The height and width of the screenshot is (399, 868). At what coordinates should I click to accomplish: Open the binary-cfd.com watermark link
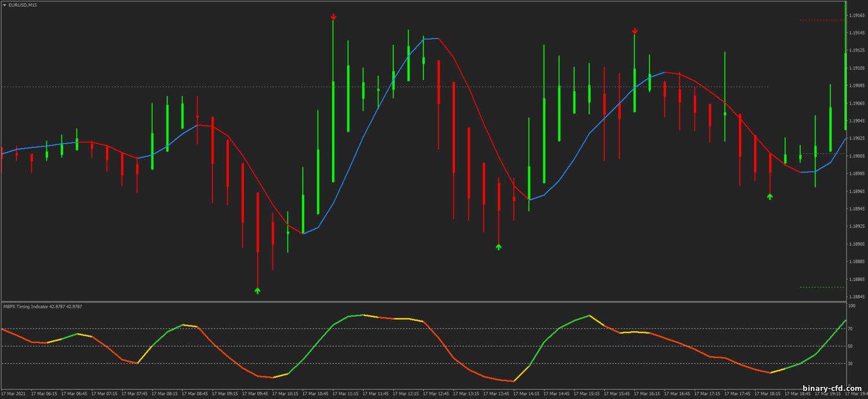832,389
